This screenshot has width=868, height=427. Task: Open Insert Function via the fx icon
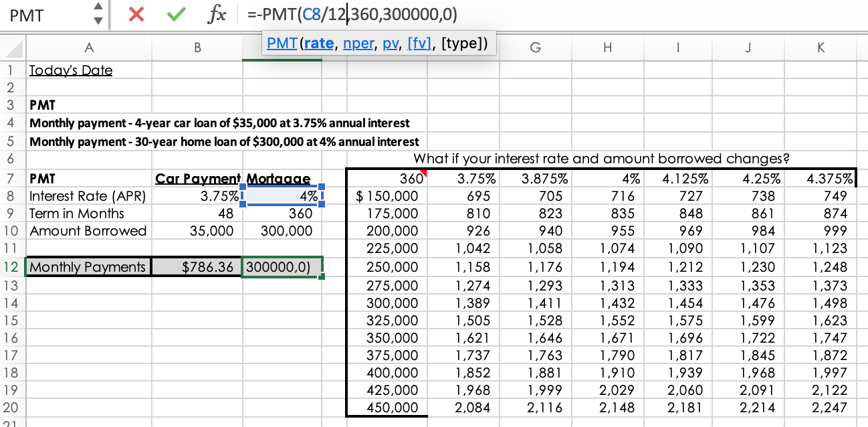coord(217,15)
